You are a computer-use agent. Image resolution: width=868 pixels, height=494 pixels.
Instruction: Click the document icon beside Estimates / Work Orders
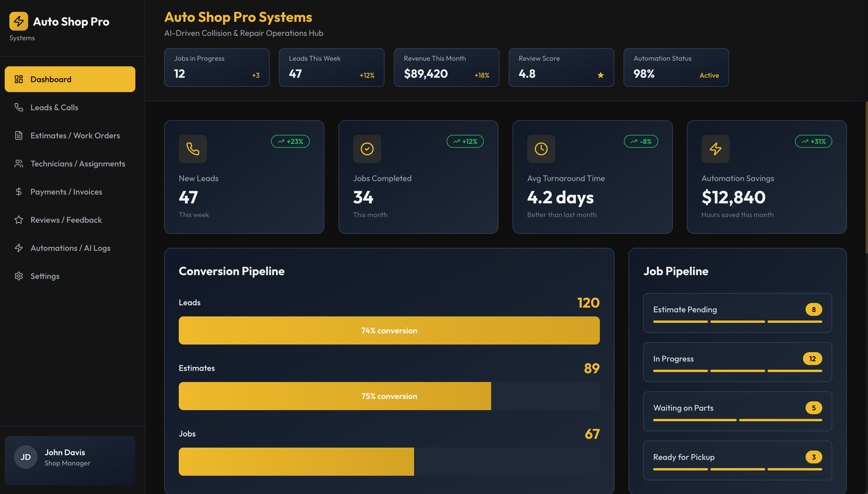[x=19, y=136]
